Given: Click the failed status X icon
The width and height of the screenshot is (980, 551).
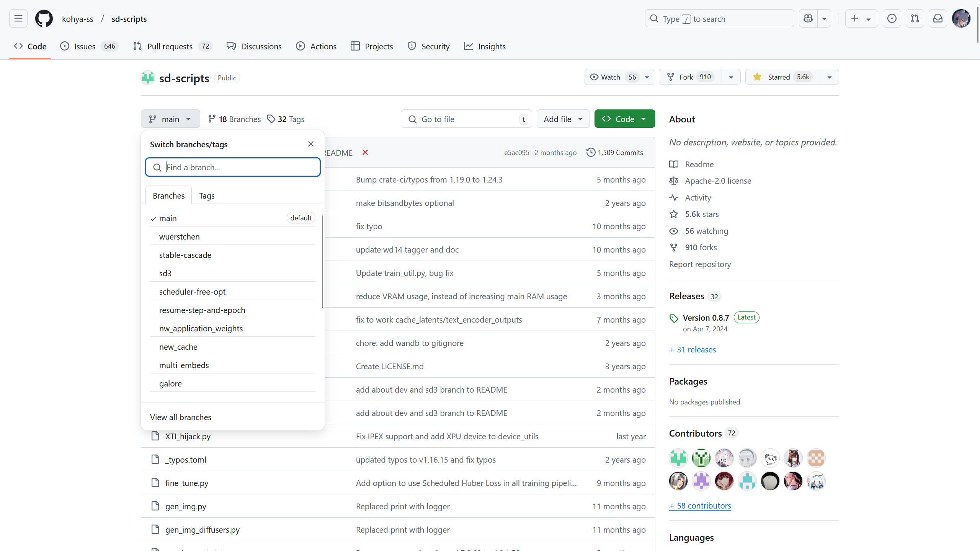Looking at the screenshot, I should tap(365, 153).
